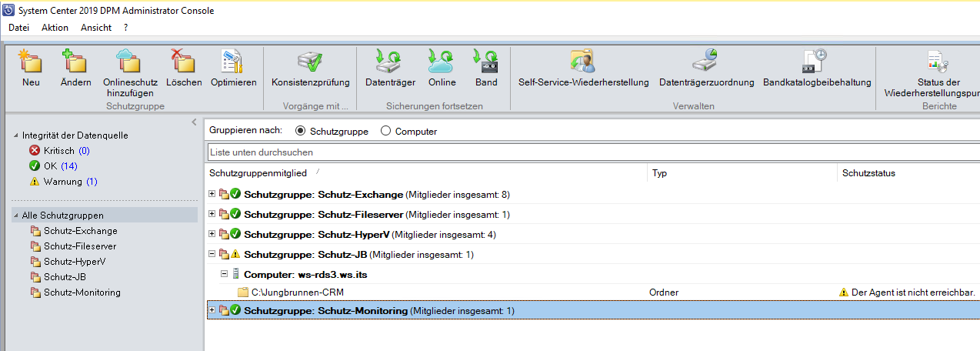Expand Schutzgruppe: Schutz-Monitoring
The height and width of the screenshot is (351, 980).
(212, 311)
